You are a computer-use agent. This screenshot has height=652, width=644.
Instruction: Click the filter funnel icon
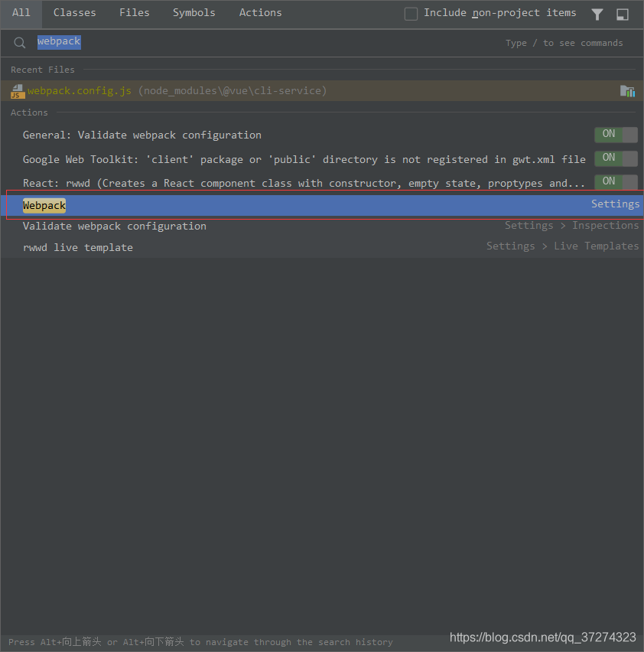(597, 14)
